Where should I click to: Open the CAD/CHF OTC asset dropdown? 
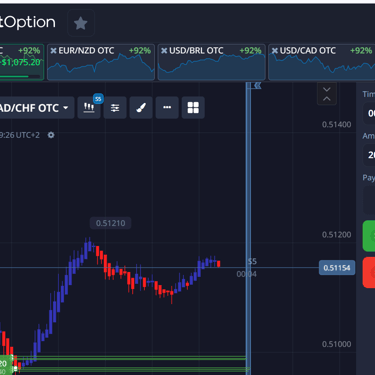(x=36, y=108)
